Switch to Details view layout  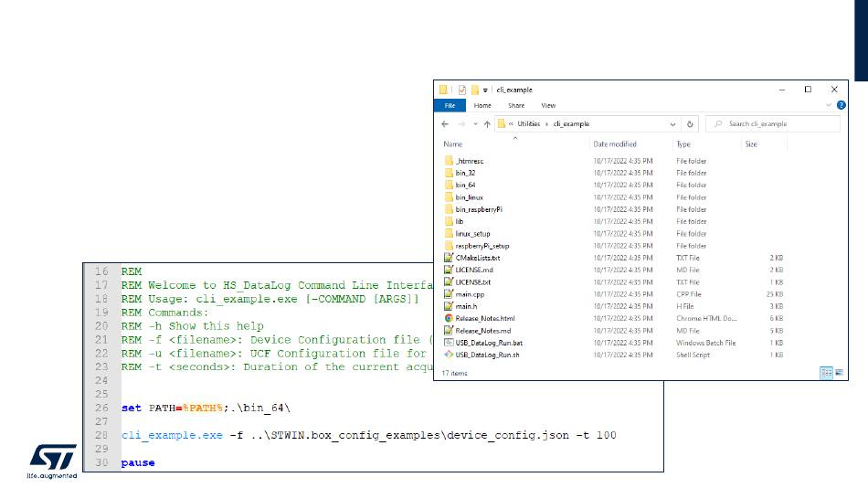826,373
